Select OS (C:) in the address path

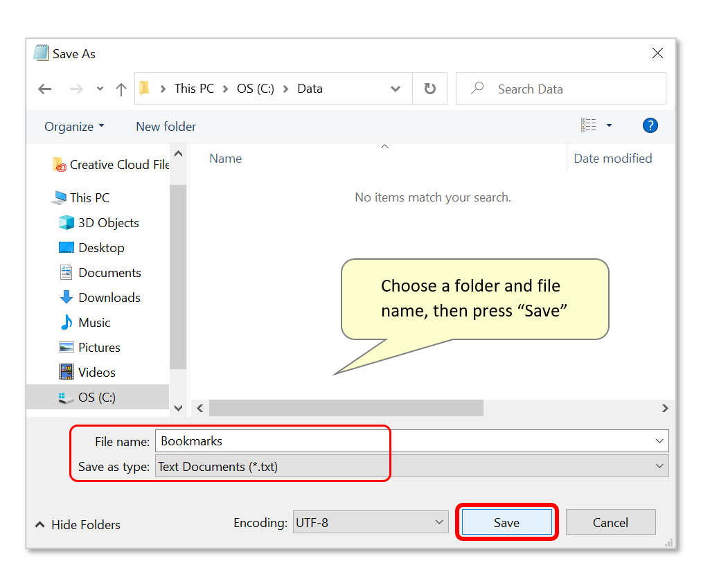(x=256, y=89)
